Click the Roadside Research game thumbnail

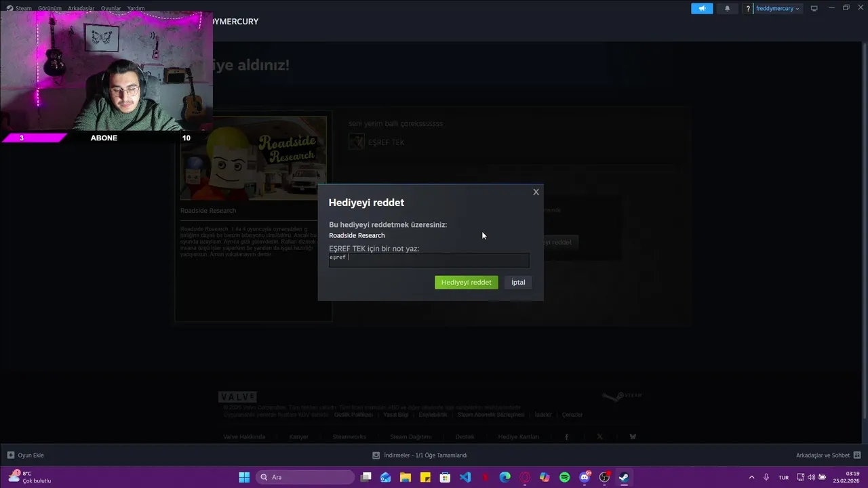coord(254,158)
